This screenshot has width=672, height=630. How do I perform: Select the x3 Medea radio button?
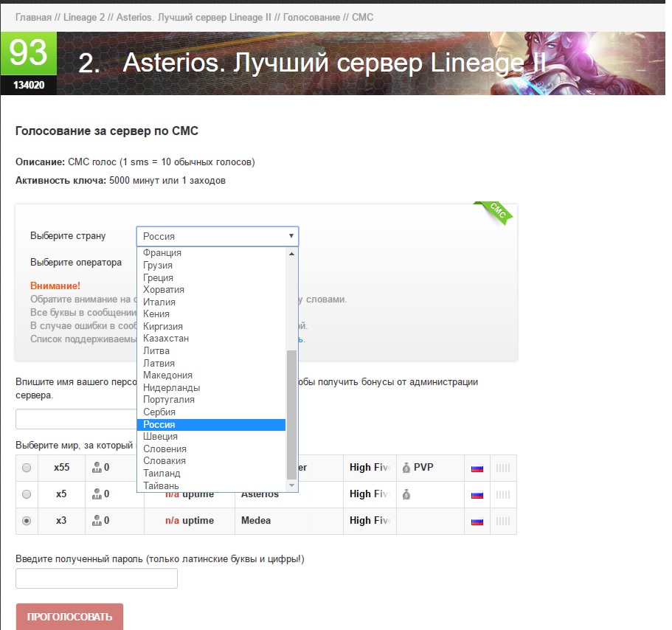27,521
